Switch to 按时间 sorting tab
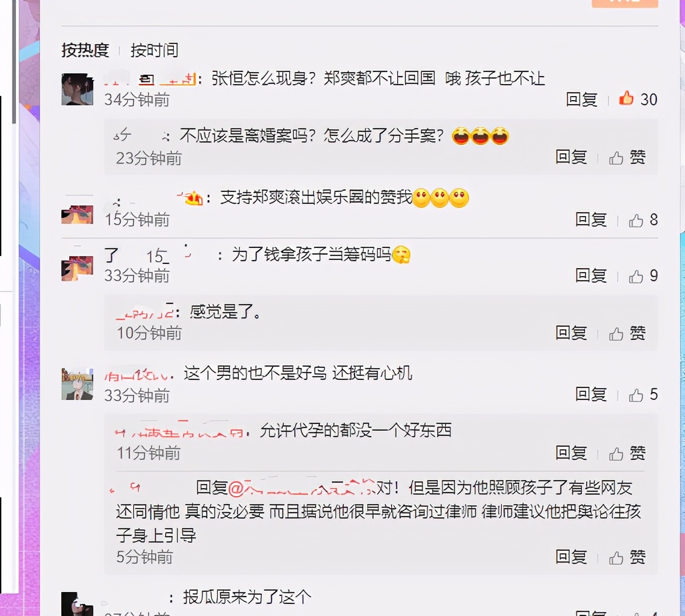Image resolution: width=685 pixels, height=616 pixels. [x=154, y=50]
